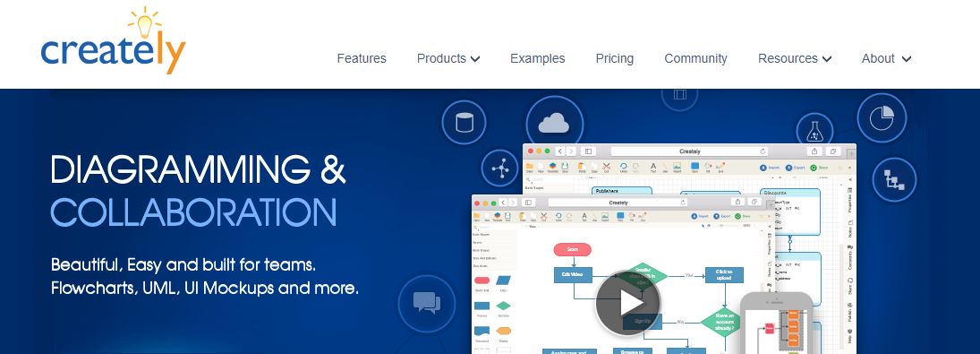
Task: Select the Click to upload flowchart box
Action: [x=724, y=275]
